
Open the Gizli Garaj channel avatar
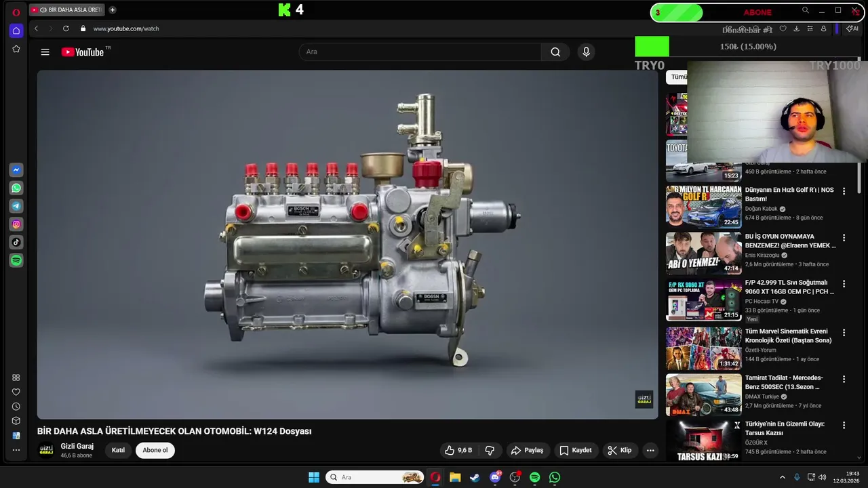click(46, 450)
